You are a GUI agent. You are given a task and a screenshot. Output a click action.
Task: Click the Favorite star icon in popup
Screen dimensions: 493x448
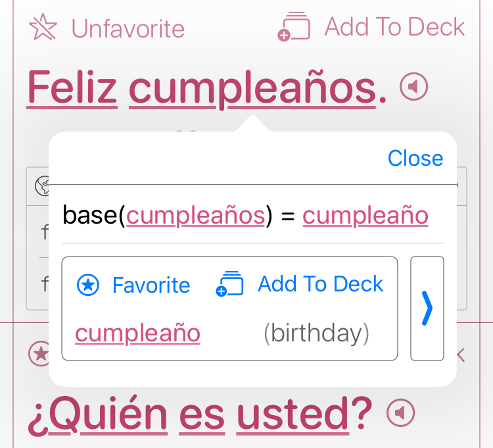tap(88, 285)
